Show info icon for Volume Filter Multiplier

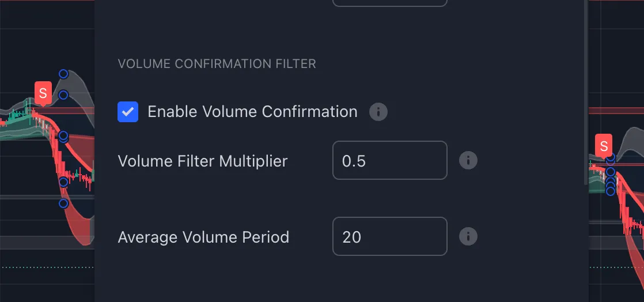pos(468,160)
